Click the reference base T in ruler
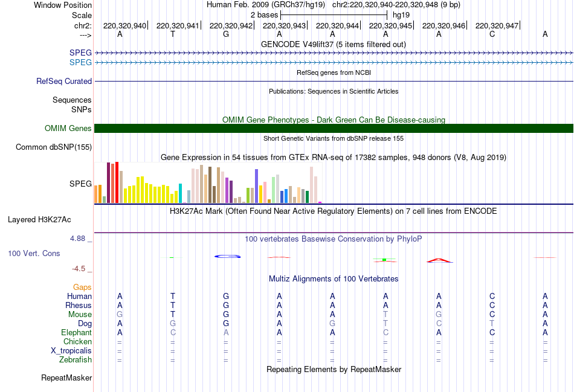Image resolution: width=574 pixels, height=392 pixels. point(173,34)
